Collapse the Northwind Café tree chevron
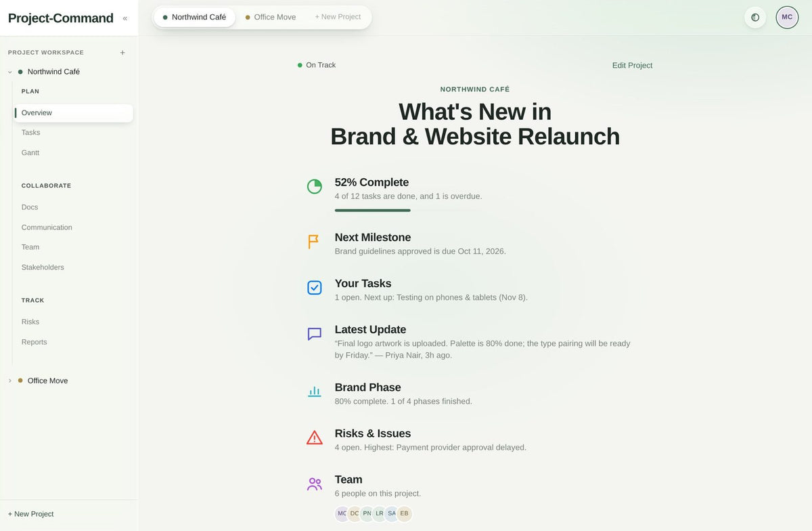The image size is (812, 531). coord(10,72)
